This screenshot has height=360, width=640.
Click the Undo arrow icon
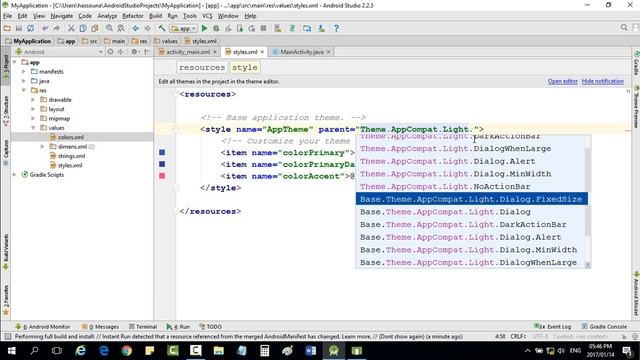coord(45,29)
